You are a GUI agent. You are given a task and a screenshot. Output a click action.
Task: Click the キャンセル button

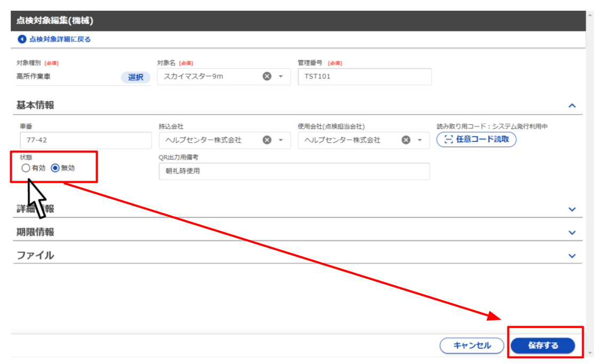point(472,345)
